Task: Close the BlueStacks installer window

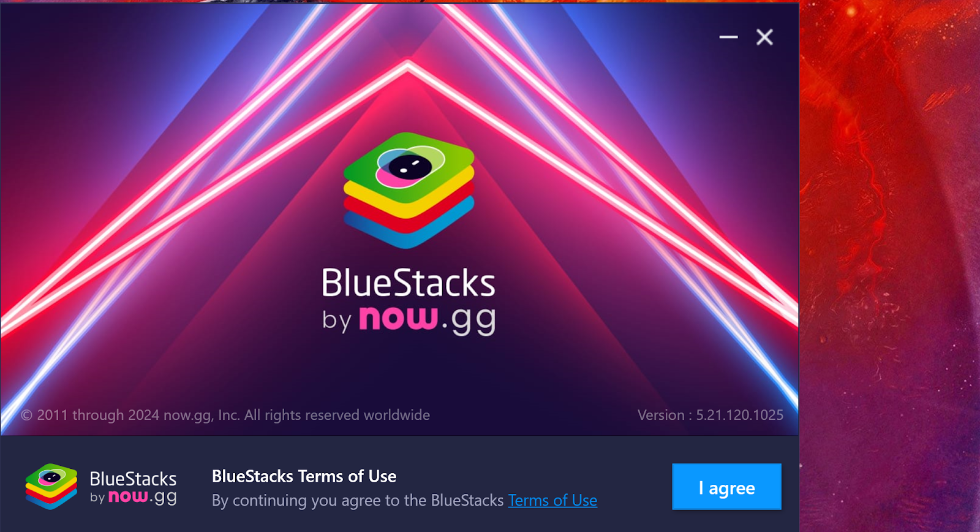Action: [764, 37]
